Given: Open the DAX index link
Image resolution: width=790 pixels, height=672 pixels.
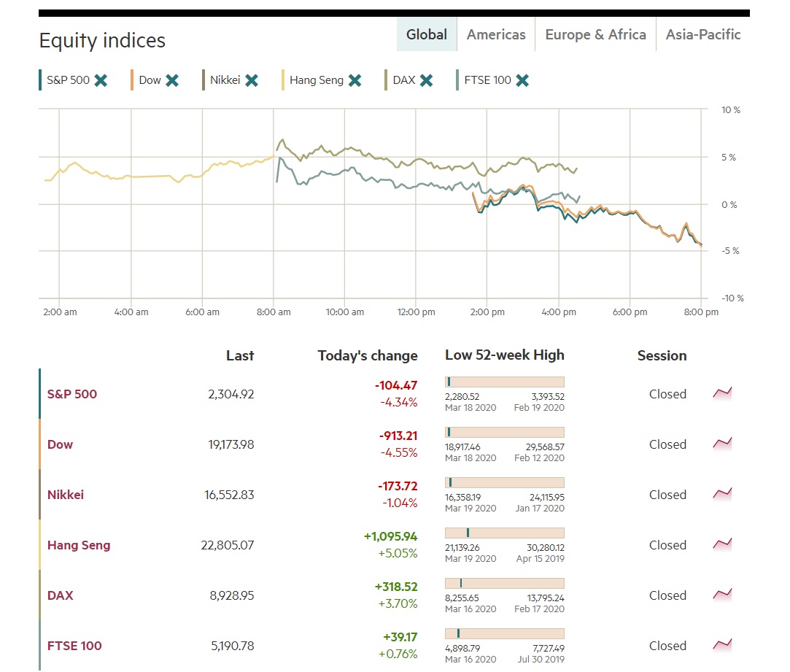Looking at the screenshot, I should (60, 596).
